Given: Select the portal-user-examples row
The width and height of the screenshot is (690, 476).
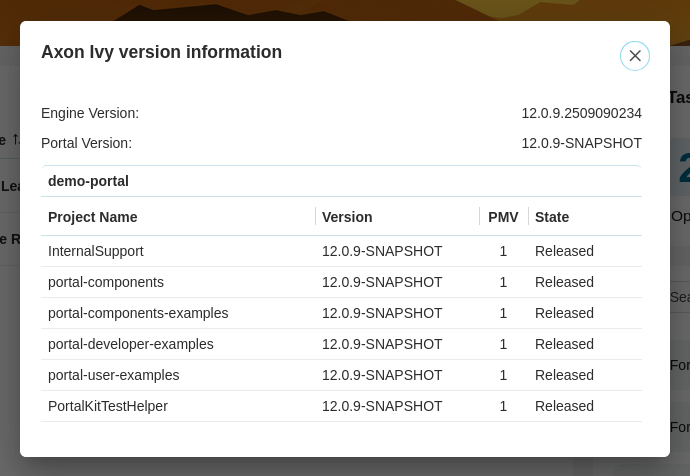Looking at the screenshot, I should pos(341,375).
